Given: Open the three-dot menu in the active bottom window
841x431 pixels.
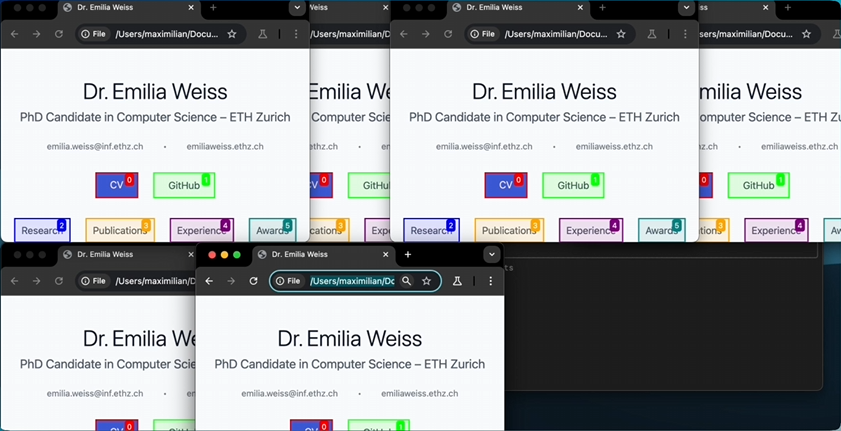Looking at the screenshot, I should click(490, 282).
